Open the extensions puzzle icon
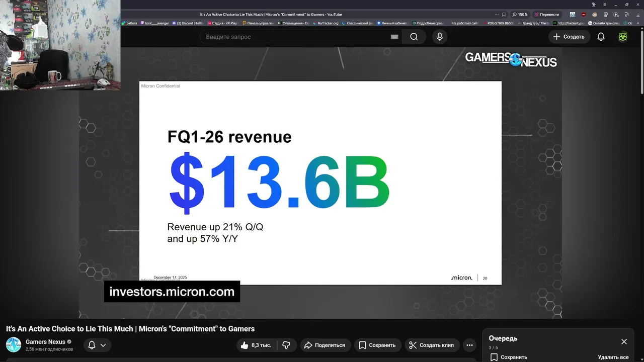Image resolution: width=644 pixels, height=362 pixels. tap(627, 15)
